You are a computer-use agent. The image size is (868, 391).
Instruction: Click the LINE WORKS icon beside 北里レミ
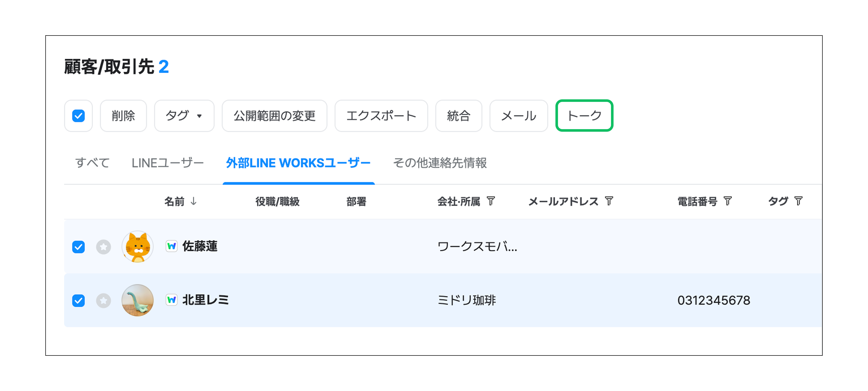(171, 300)
